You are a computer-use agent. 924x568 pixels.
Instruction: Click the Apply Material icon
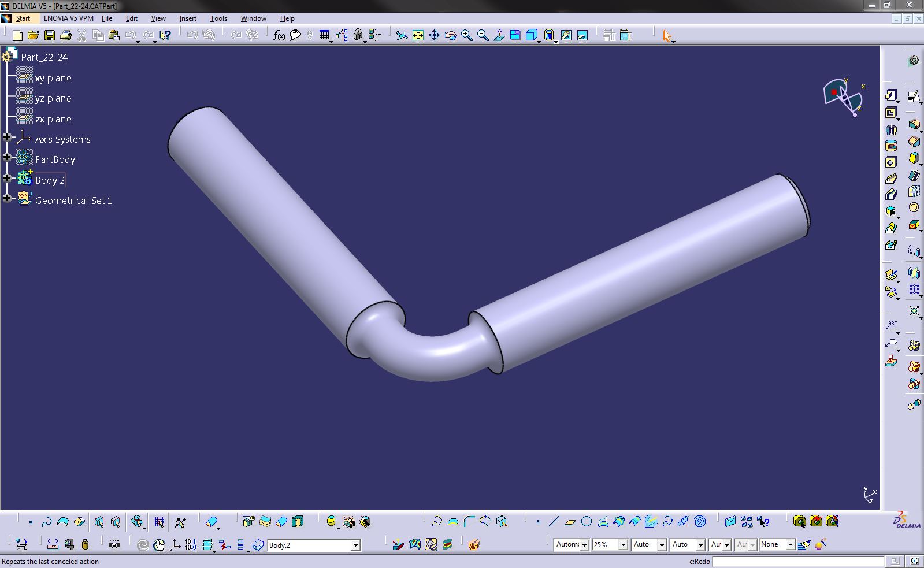pyautogui.click(x=474, y=544)
